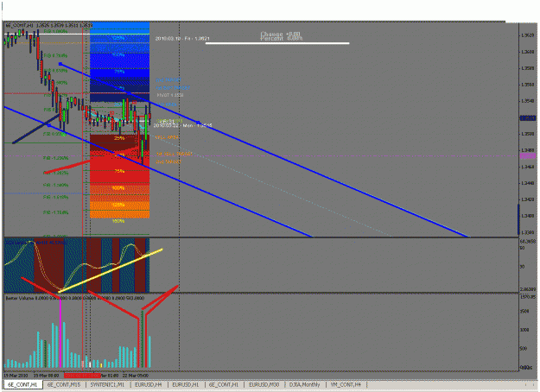540x392 pixels.
Task: Click the magenta price label on price axis
Action: click(x=528, y=156)
